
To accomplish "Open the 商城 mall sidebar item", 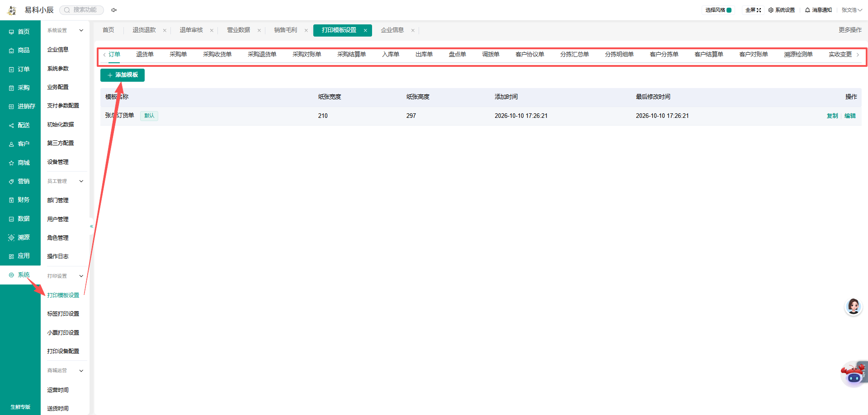I will click(20, 163).
